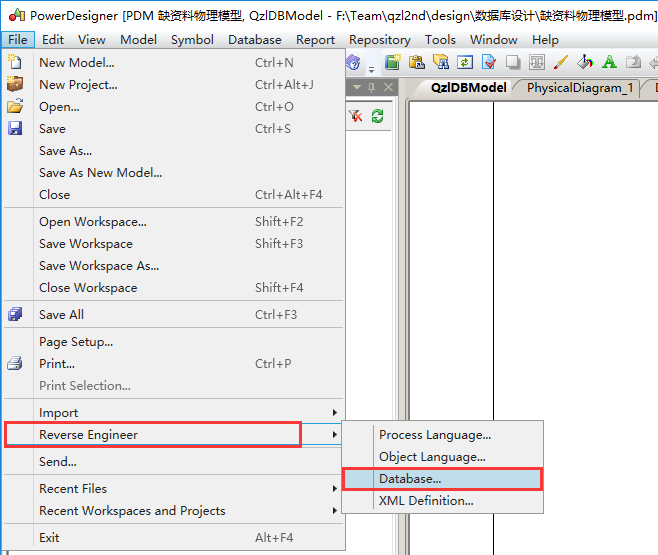The width and height of the screenshot is (658, 555).
Task: Choose Close Workspace entry
Action: 174,288
